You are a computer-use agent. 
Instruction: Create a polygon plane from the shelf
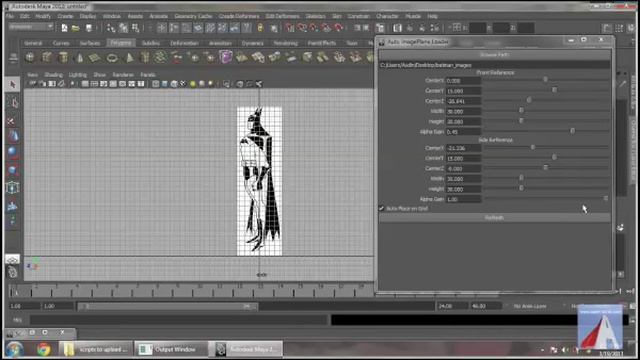coord(95,58)
